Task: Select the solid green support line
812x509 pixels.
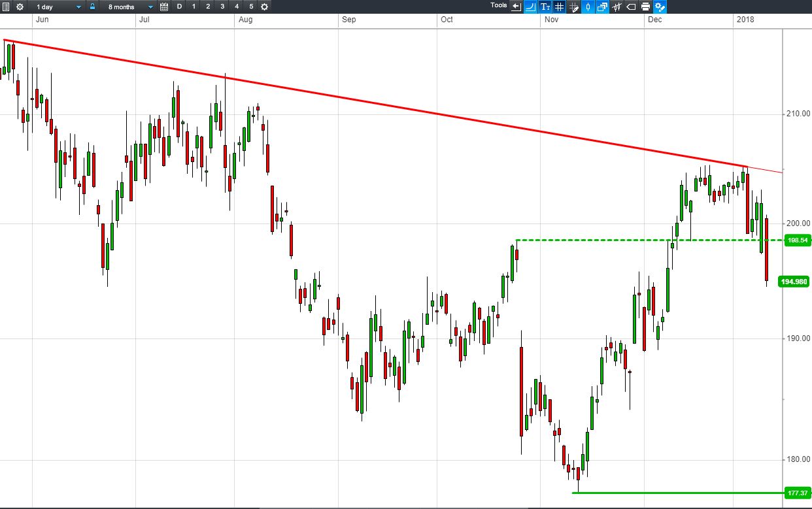Action: point(678,493)
